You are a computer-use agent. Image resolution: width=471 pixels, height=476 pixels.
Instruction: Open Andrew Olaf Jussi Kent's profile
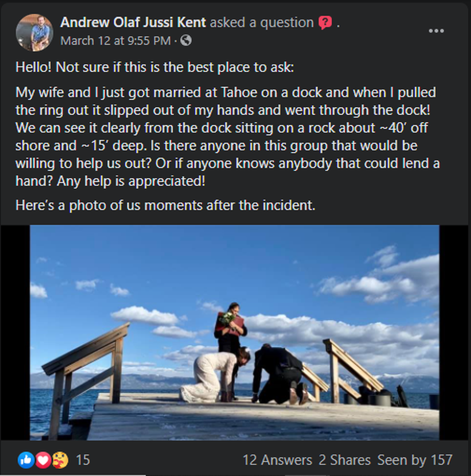click(x=132, y=22)
